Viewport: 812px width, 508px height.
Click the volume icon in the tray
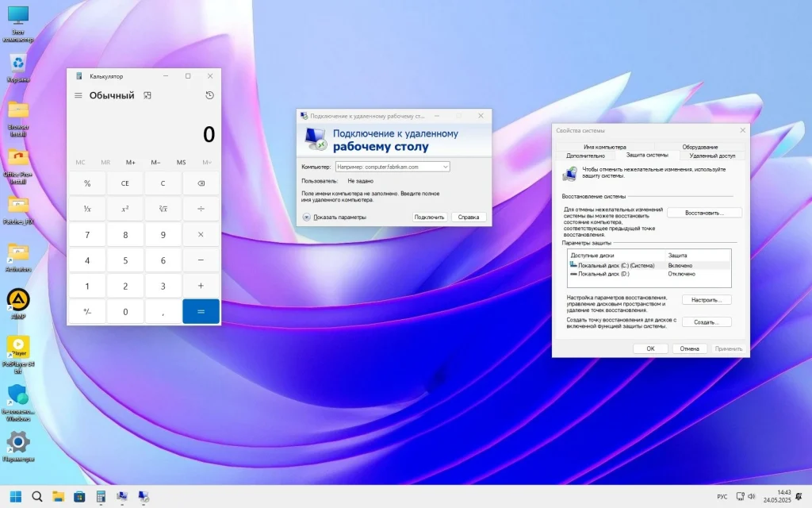point(750,496)
